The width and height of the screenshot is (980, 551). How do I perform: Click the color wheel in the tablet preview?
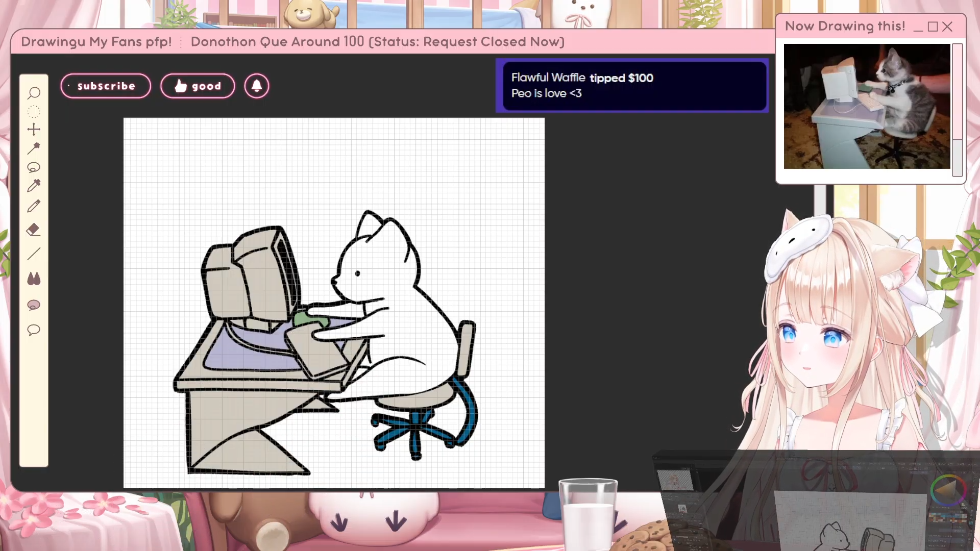click(948, 491)
